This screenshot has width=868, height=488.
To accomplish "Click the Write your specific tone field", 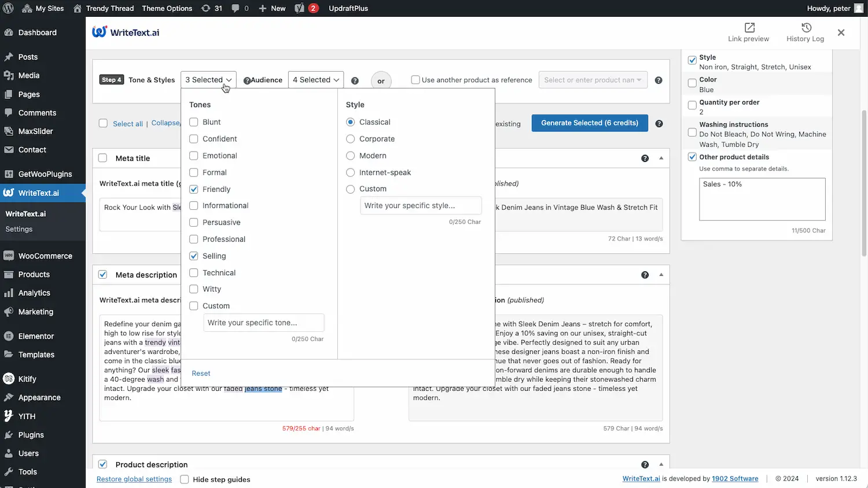I will tap(264, 323).
